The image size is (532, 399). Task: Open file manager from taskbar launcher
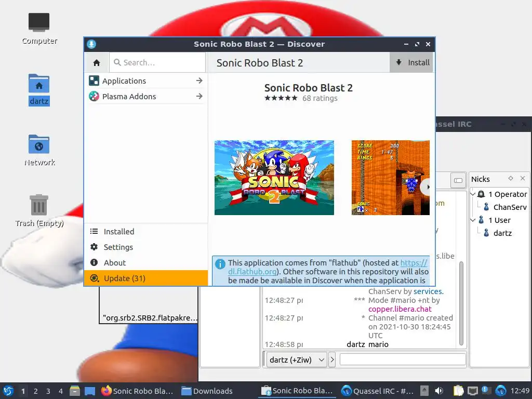(x=75, y=391)
